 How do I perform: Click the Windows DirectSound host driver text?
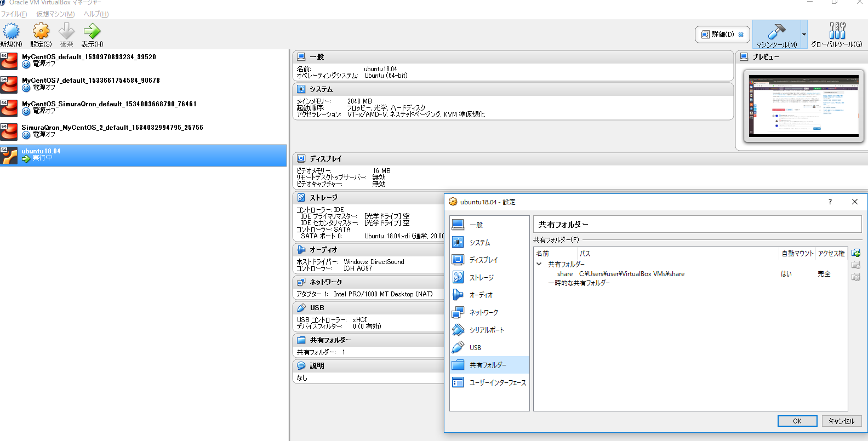point(374,262)
